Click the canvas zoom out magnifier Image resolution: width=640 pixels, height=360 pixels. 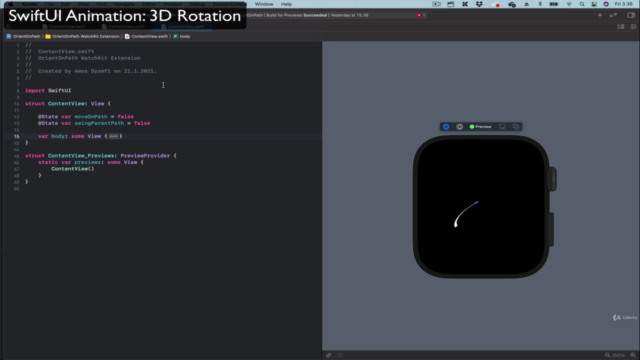[x=607, y=355]
